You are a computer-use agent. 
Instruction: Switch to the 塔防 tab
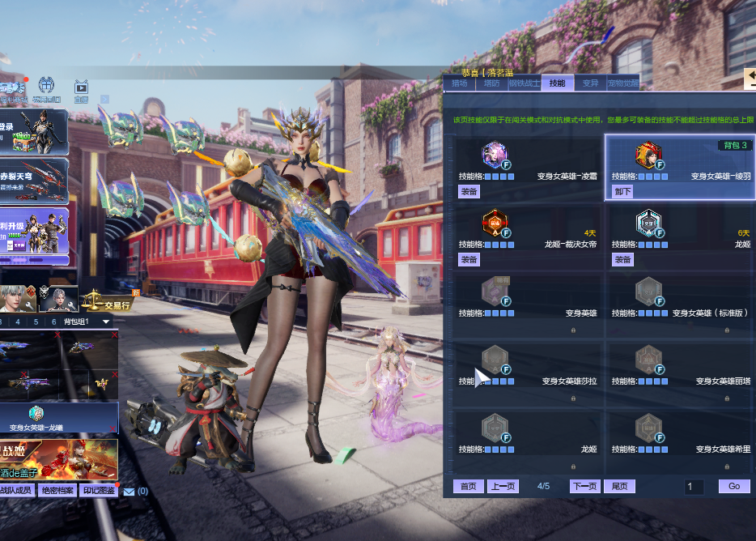coord(491,83)
